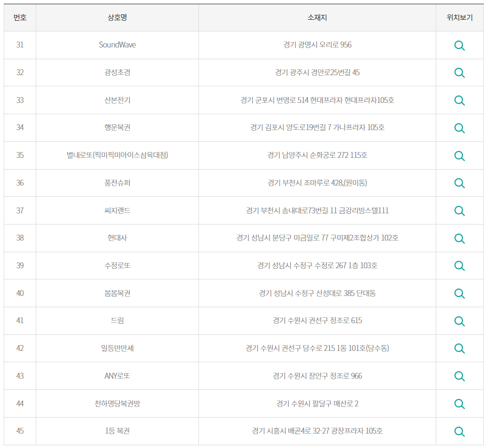This screenshot has height=448, width=487.
Task: Click address 경기 성남시 수정구 산성대로 385
Action: click(x=307, y=293)
